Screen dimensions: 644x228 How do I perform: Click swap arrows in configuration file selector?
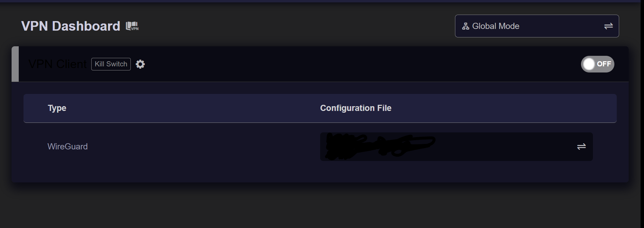pos(581,146)
